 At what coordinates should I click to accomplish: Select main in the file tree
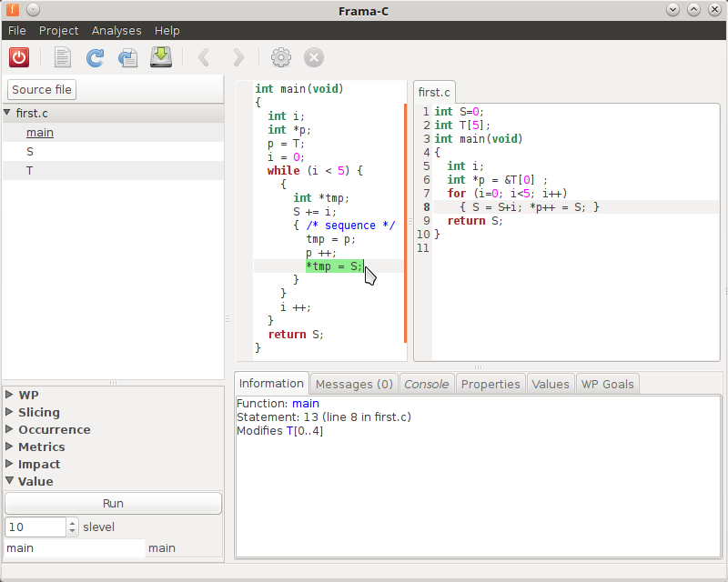tap(40, 133)
